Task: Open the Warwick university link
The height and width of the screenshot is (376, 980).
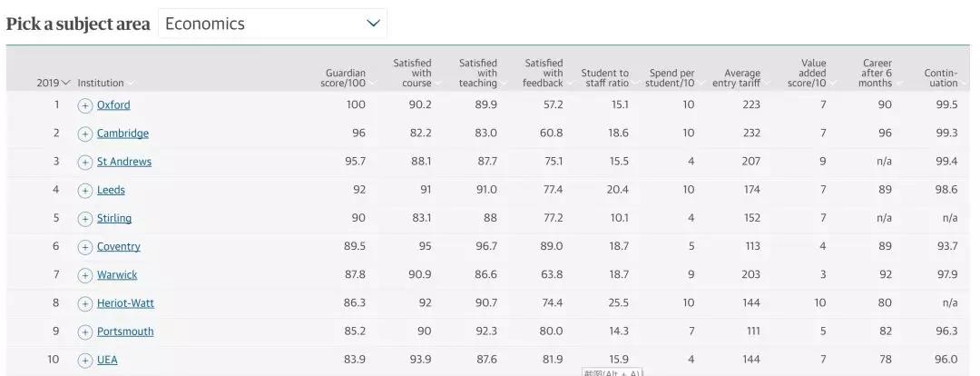Action: coord(117,275)
